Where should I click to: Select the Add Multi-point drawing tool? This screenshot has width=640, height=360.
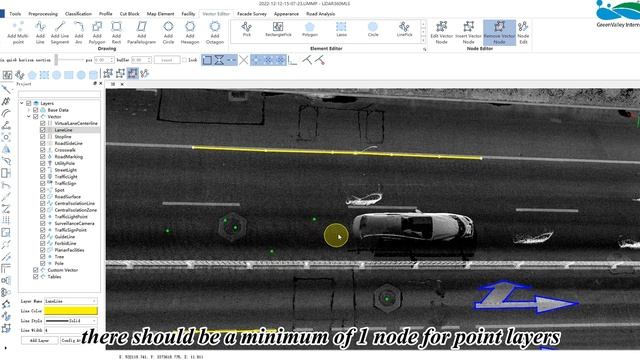[x=18, y=33]
